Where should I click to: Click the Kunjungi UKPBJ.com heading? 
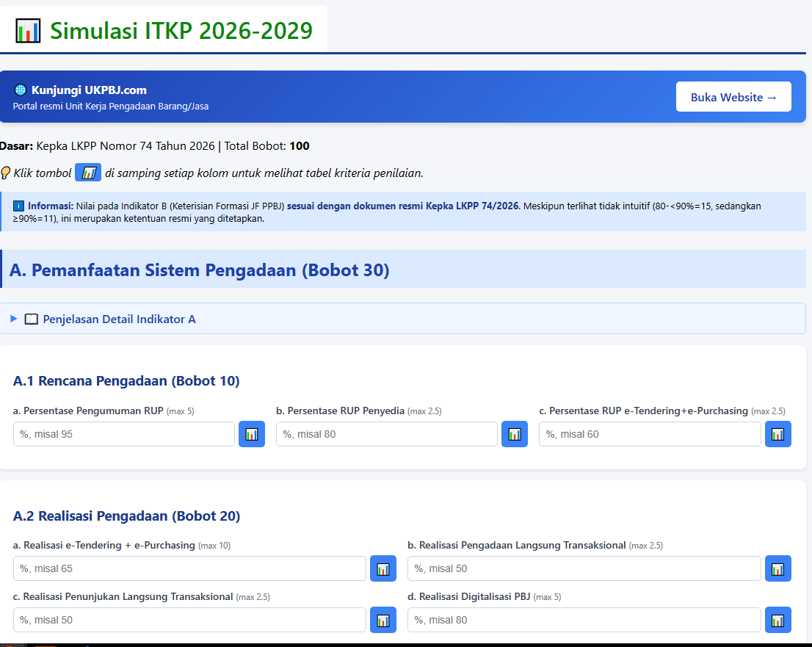[89, 90]
